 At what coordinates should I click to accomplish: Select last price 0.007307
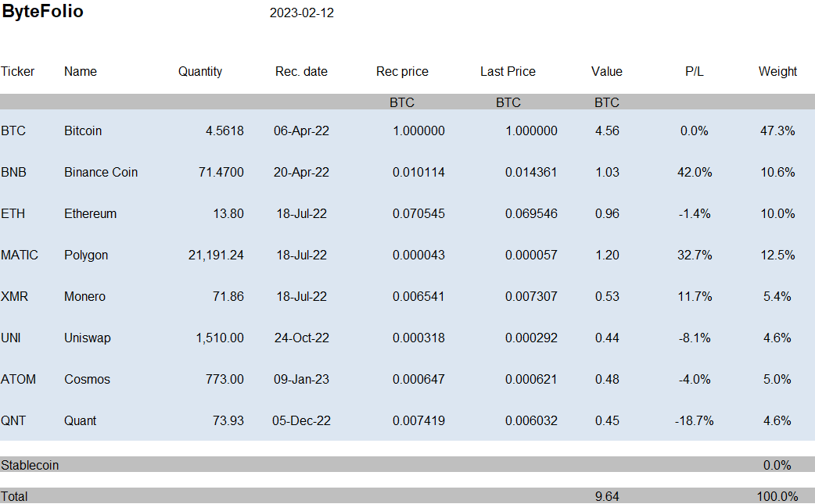pos(531,296)
